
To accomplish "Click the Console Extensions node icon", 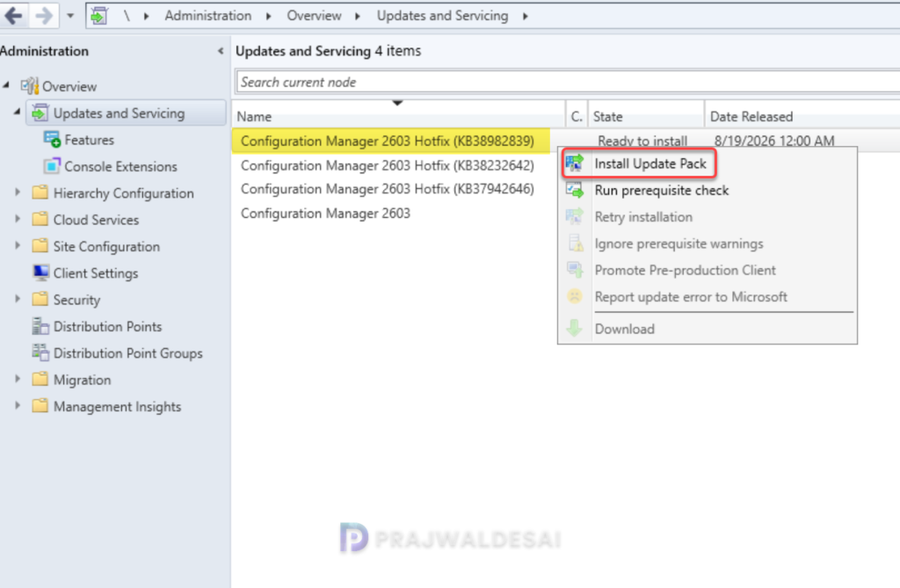I will (52, 166).
